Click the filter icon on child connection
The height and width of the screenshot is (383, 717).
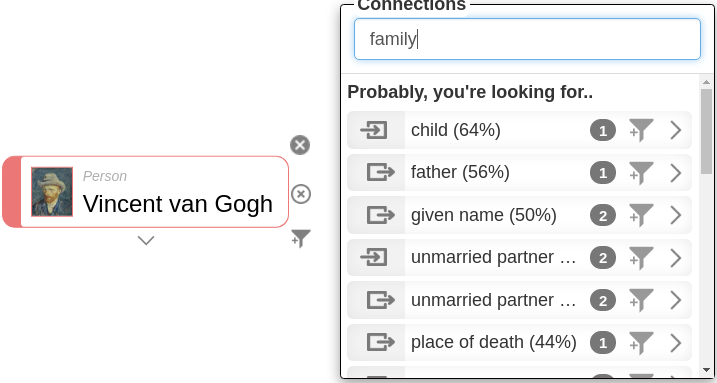641,130
